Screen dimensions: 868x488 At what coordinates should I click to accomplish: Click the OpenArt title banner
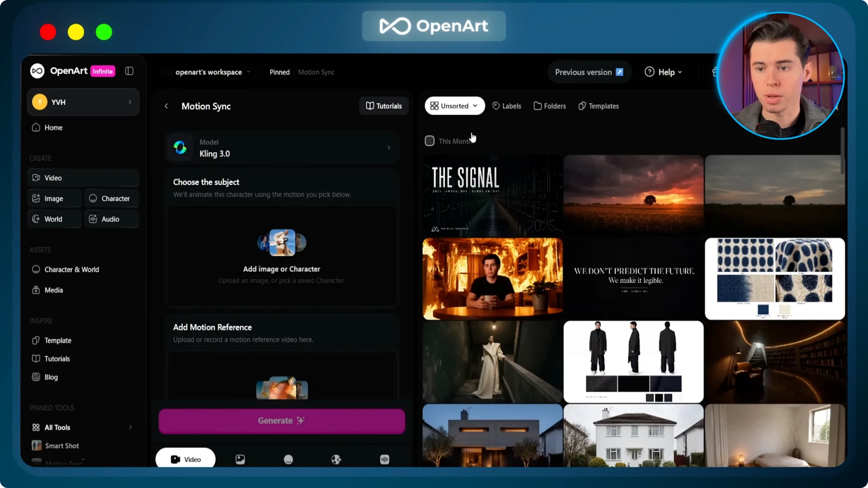click(434, 26)
